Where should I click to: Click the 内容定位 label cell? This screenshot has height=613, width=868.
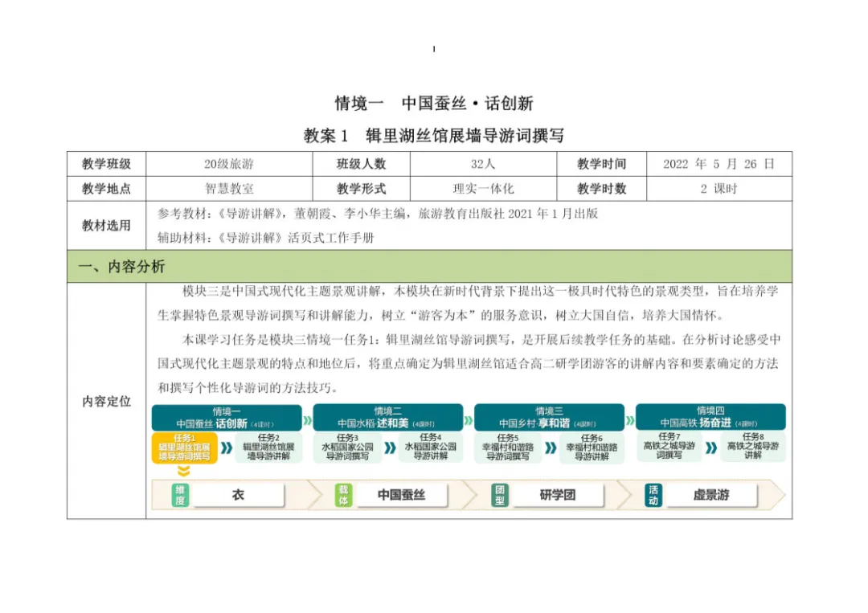tap(106, 402)
